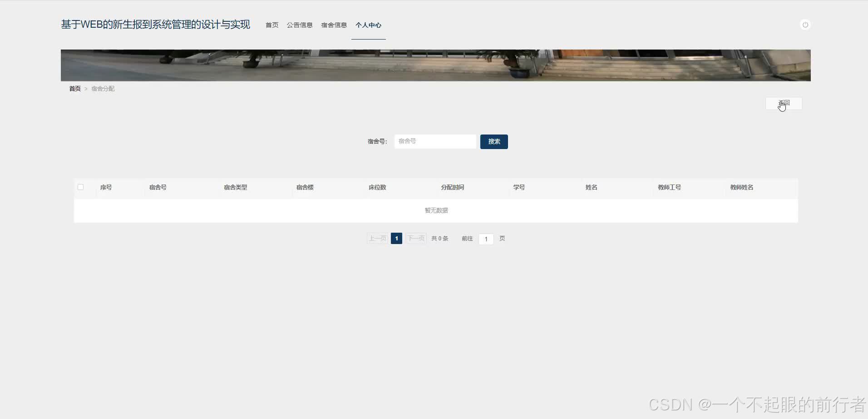Click the 暂无数据 empty table message
This screenshot has width=868, height=419.
coord(436,210)
